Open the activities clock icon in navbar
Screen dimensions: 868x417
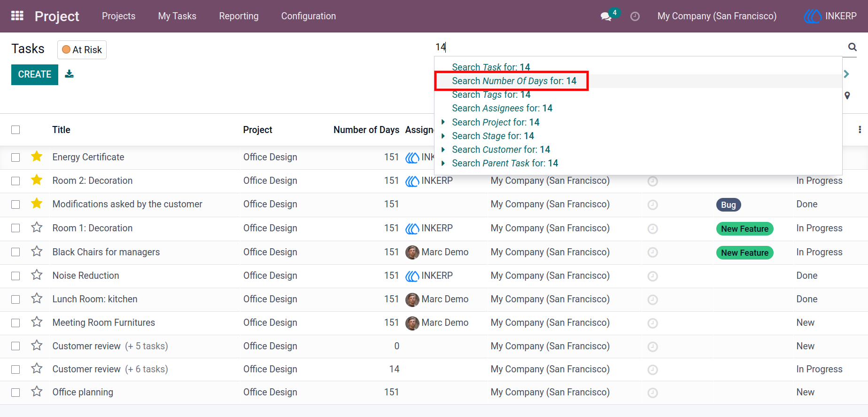tap(635, 16)
